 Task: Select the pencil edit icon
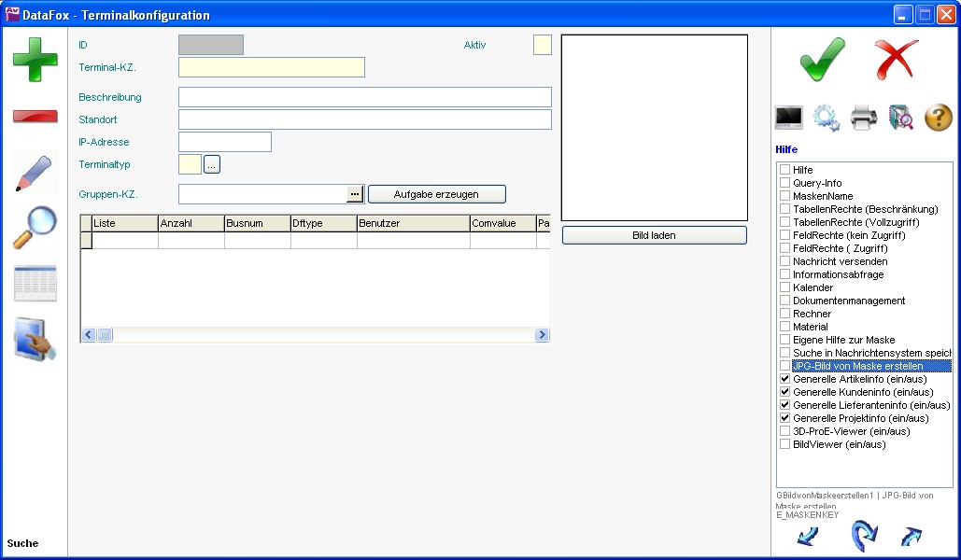[x=35, y=174]
